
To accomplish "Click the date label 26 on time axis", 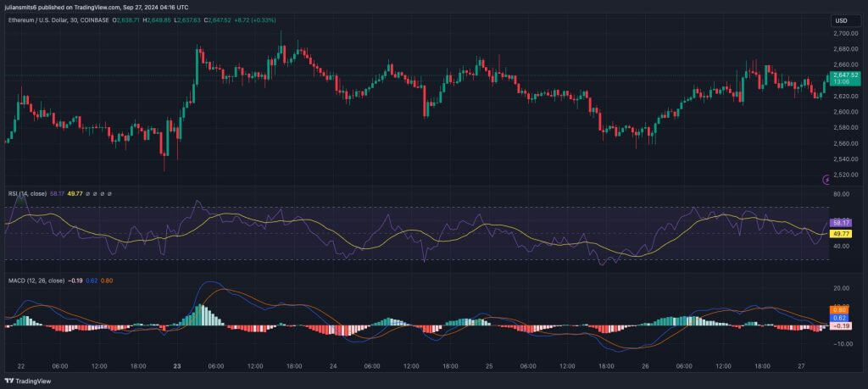I will pyautogui.click(x=645, y=366).
